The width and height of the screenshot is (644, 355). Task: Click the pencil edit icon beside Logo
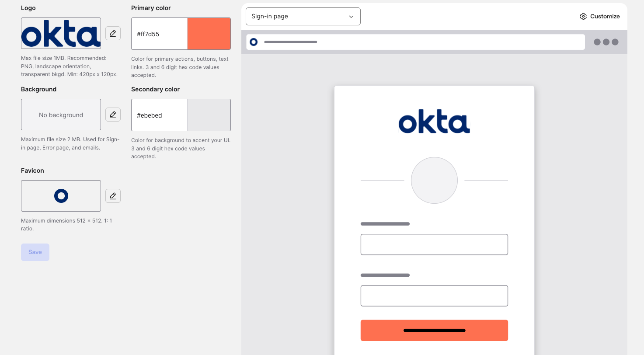click(x=113, y=33)
